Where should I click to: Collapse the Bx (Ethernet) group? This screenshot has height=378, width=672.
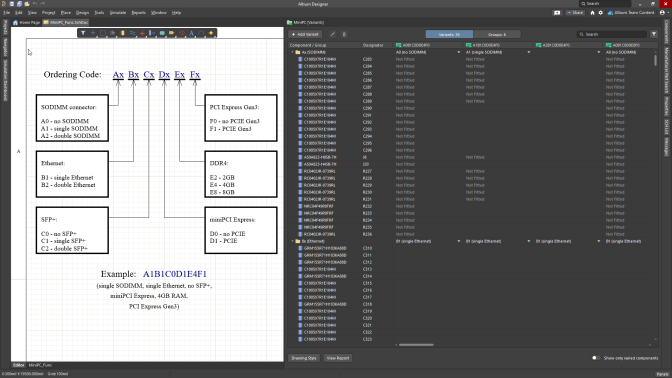293,241
